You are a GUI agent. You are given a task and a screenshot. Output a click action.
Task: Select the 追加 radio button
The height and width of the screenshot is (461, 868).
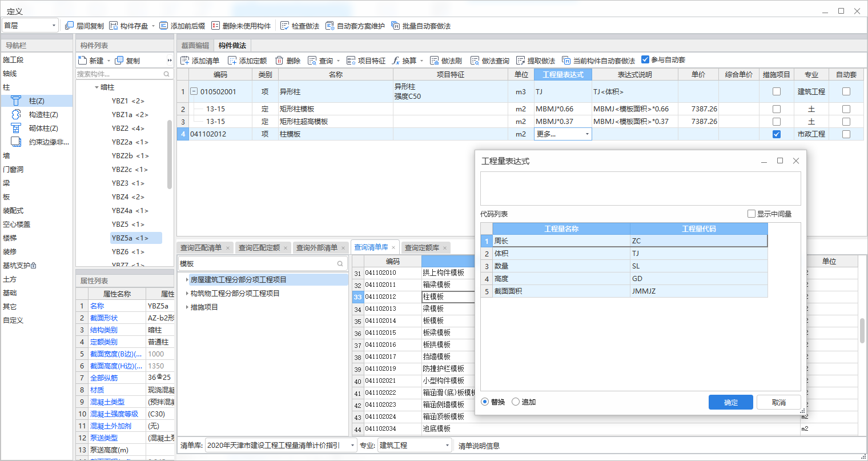pyautogui.click(x=516, y=402)
